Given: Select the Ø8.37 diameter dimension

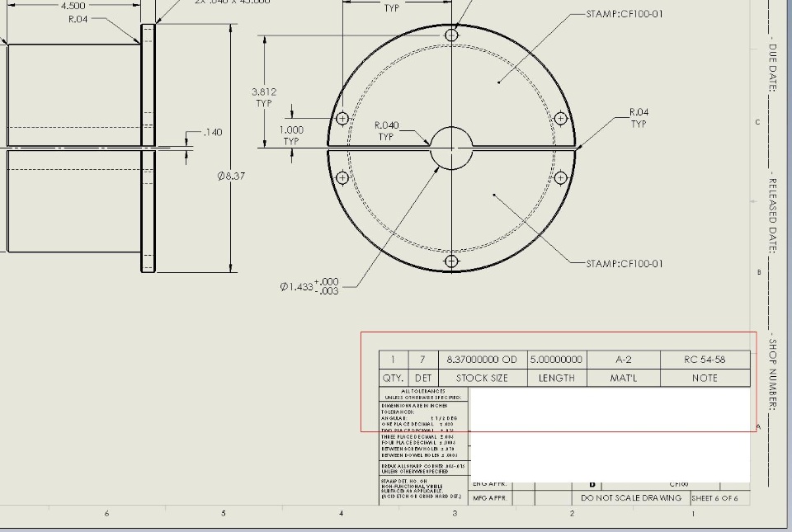Looking at the screenshot, I should click(231, 176).
